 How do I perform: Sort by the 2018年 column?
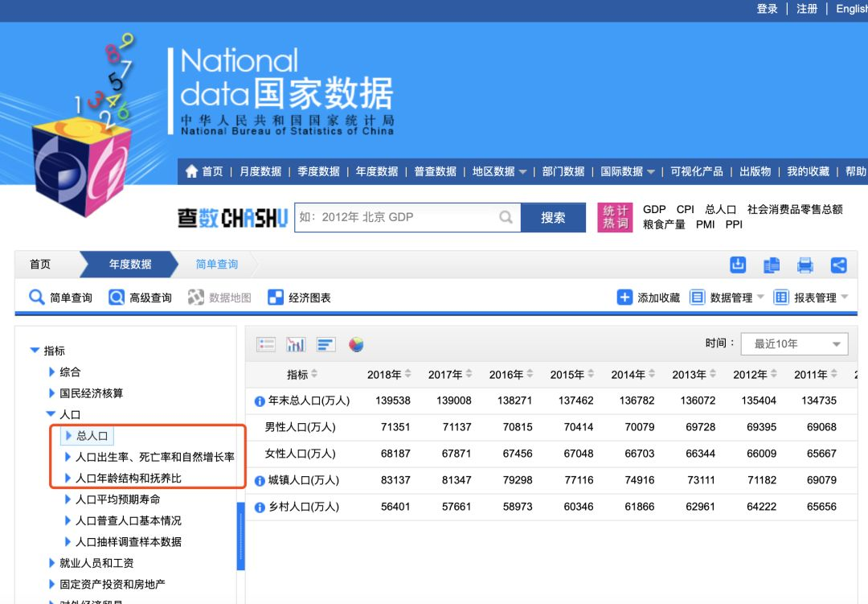[x=408, y=374]
